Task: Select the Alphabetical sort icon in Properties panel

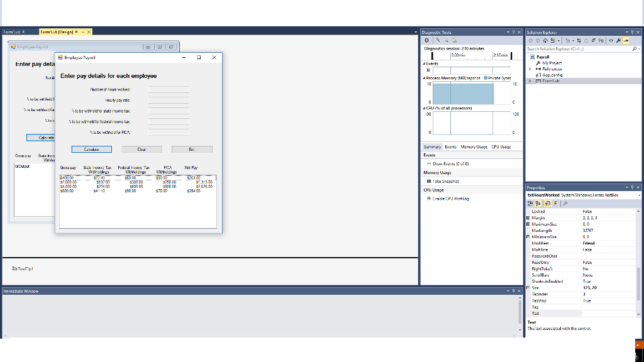Action: coord(538,203)
